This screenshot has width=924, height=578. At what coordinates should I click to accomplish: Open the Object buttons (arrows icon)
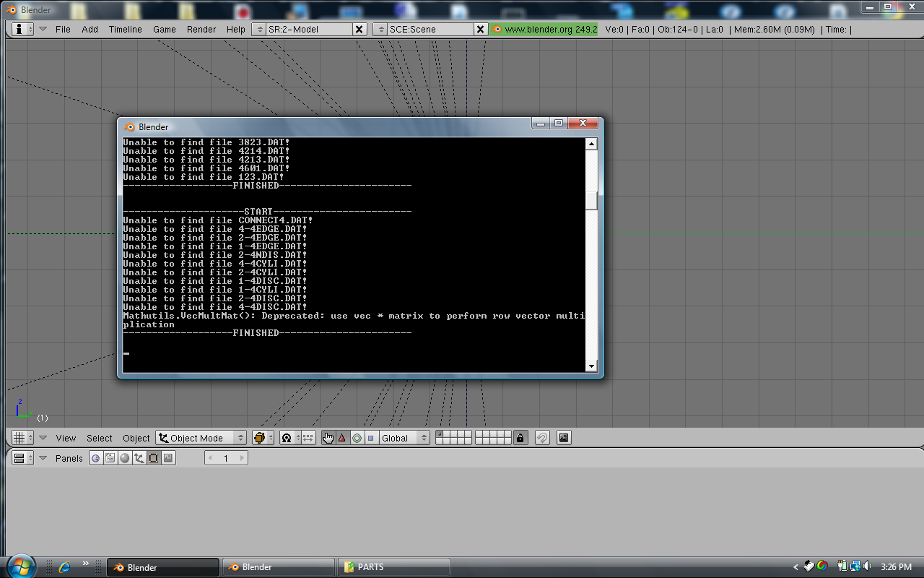tap(139, 457)
